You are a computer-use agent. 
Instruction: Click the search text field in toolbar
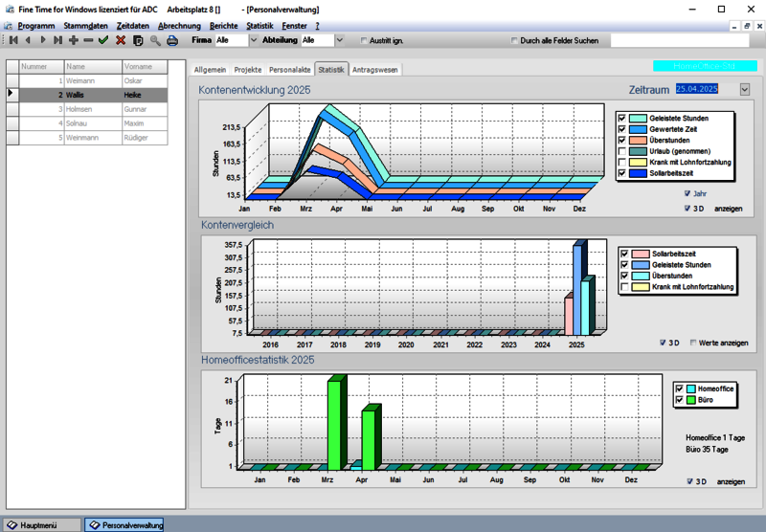pyautogui.click(x=680, y=40)
